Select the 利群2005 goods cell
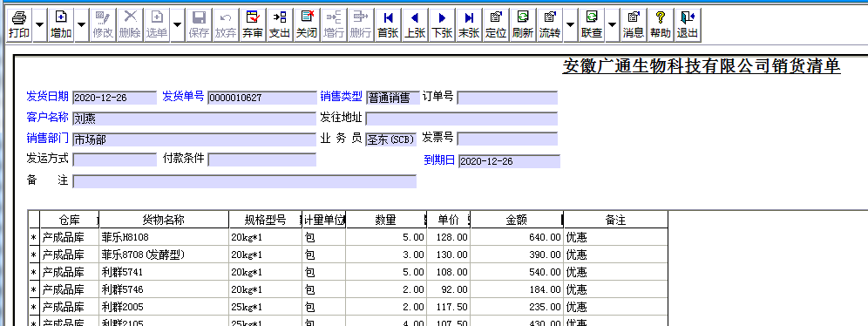The width and height of the screenshot is (868, 326). pos(164,307)
